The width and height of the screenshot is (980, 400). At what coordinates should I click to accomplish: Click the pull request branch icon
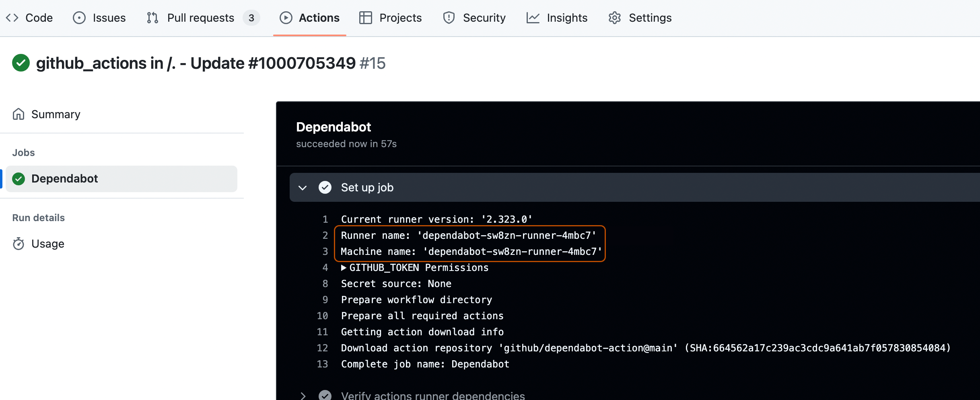pyautogui.click(x=152, y=18)
